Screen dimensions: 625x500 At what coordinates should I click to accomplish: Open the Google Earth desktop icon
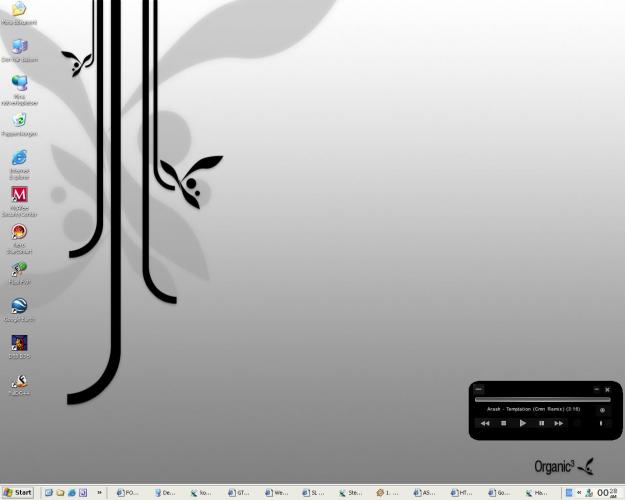click(x=19, y=306)
